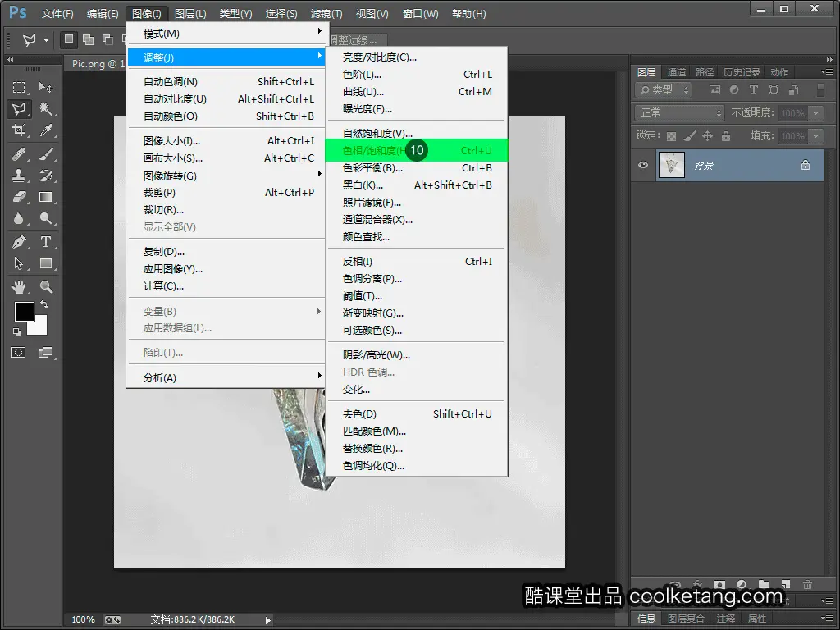Choose 亮度/对比度(C)... menu item
The image size is (840, 630).
[416, 57]
